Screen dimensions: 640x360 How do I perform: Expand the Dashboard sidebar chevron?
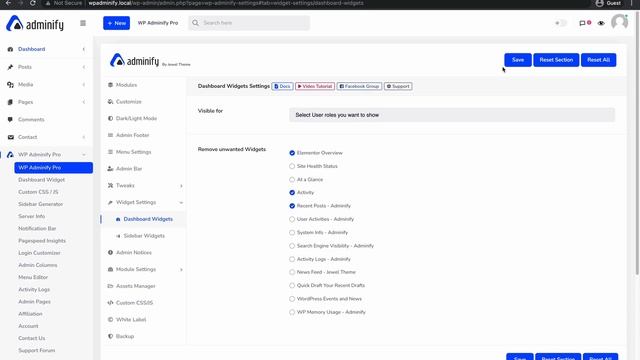84,49
